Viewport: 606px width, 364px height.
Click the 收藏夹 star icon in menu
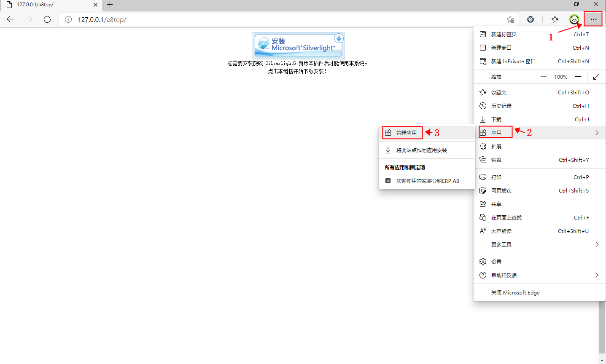click(483, 92)
